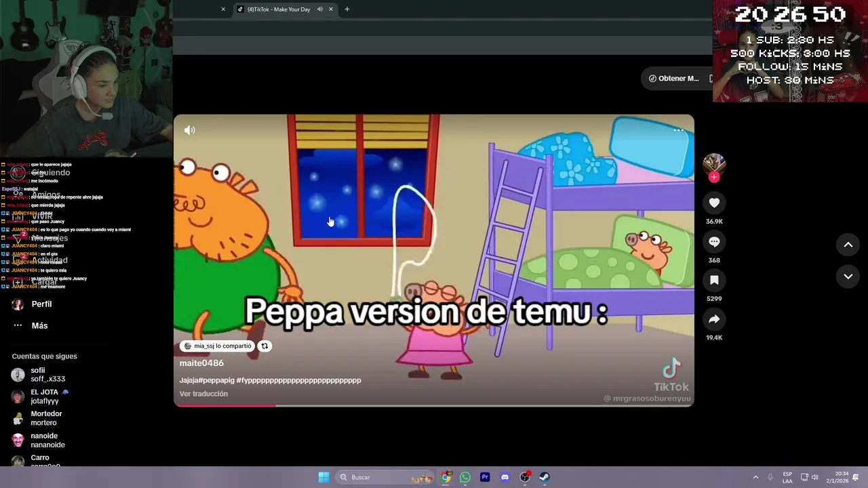Open mia_ssj lo compartió label
The width and height of the screenshot is (868, 488).
[218, 346]
